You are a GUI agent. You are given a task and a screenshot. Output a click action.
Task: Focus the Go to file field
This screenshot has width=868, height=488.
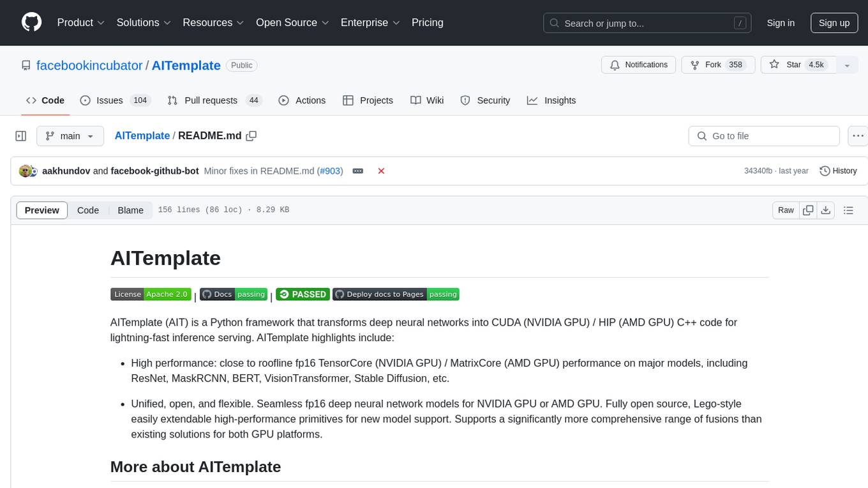click(x=764, y=136)
